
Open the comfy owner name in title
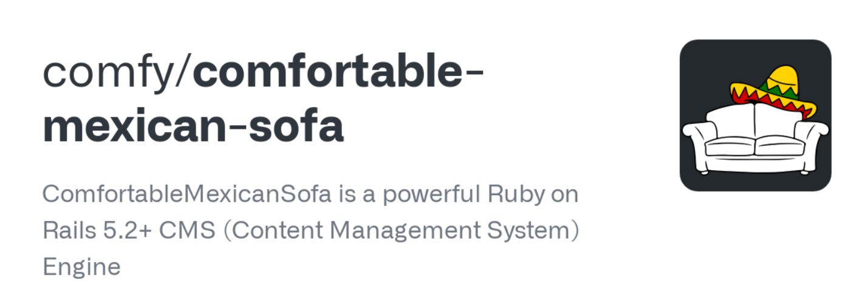click(x=109, y=74)
